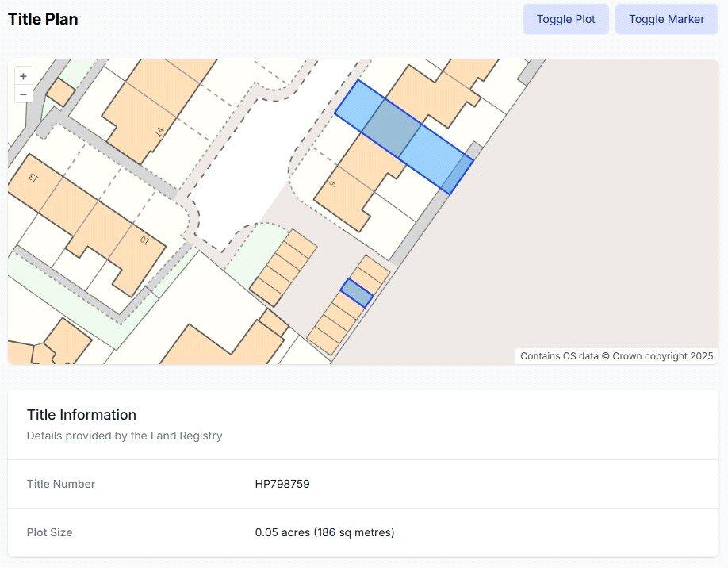Select the small blue highlighted garage plot
Viewport: 728px width, 568px height.
(x=357, y=294)
